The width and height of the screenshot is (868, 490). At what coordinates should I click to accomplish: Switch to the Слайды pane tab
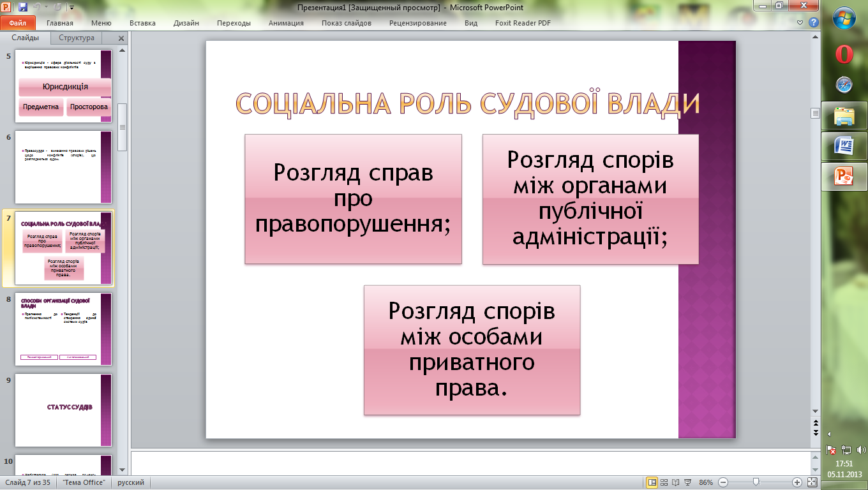pyautogui.click(x=26, y=38)
